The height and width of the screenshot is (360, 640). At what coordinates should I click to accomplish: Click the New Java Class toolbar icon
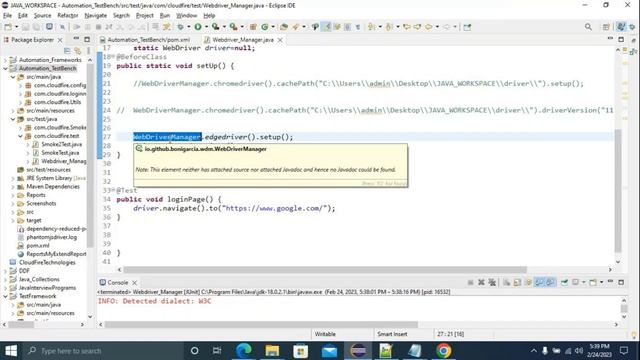(x=264, y=27)
